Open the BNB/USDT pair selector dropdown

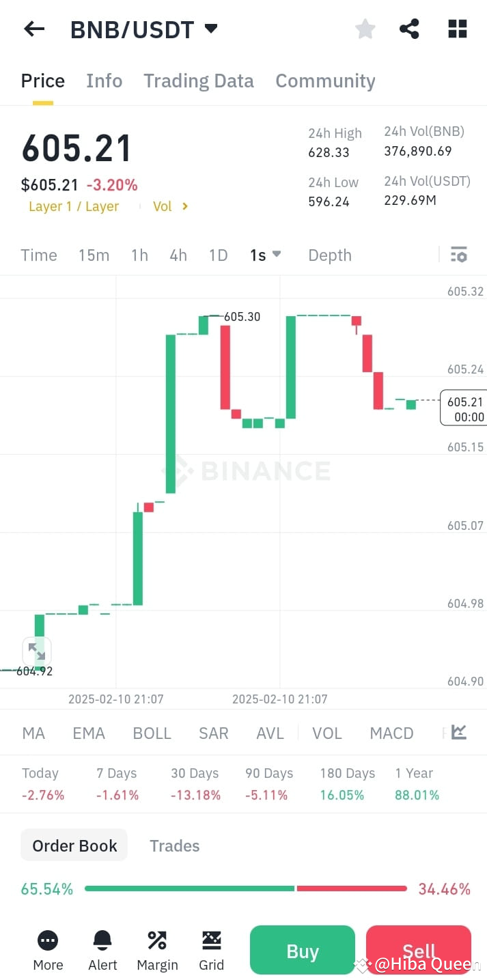point(143,29)
